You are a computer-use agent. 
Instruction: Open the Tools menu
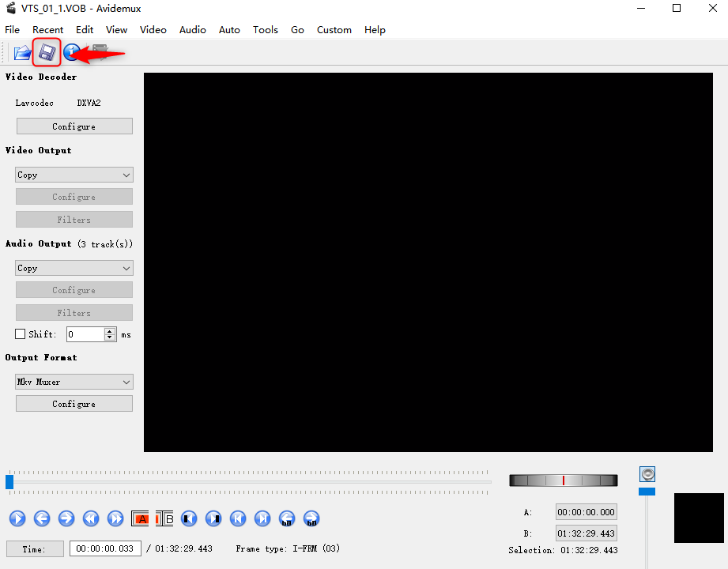265,29
